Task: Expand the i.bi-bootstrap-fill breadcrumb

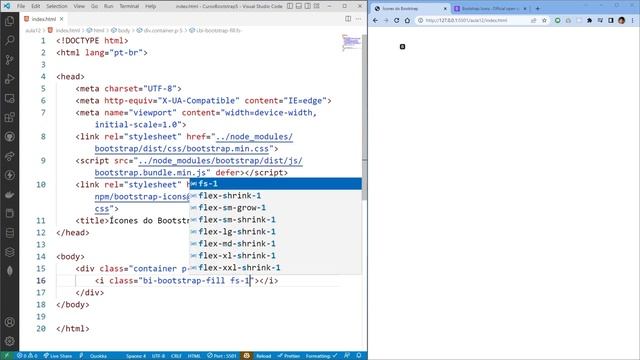Action: (x=216, y=31)
